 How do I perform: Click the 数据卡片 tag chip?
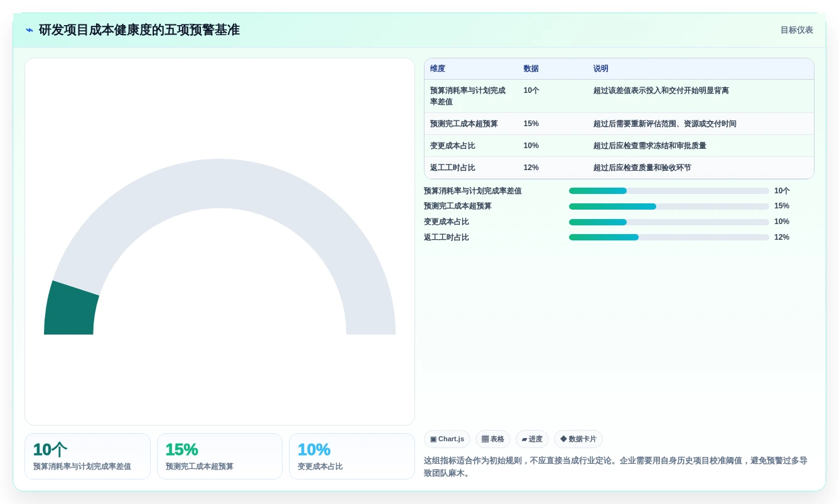point(578,439)
